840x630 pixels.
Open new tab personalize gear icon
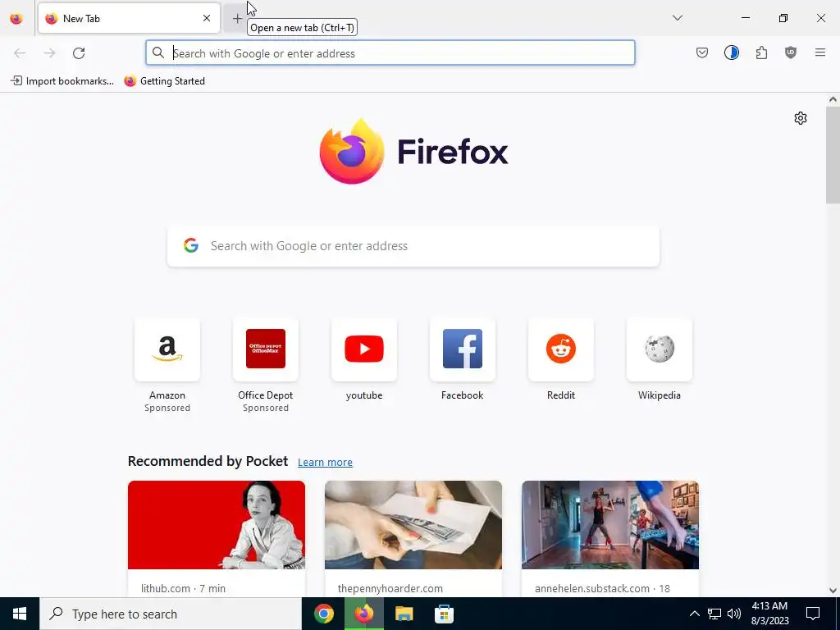coord(801,118)
